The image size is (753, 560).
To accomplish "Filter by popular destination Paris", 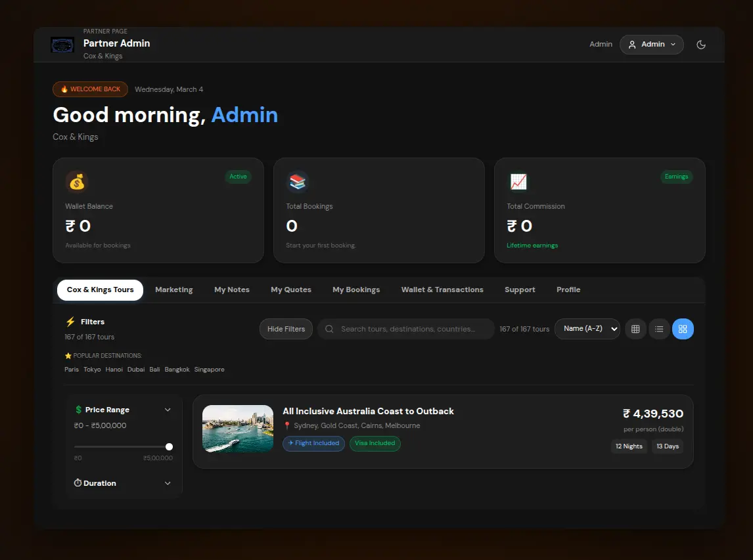I will coord(72,370).
